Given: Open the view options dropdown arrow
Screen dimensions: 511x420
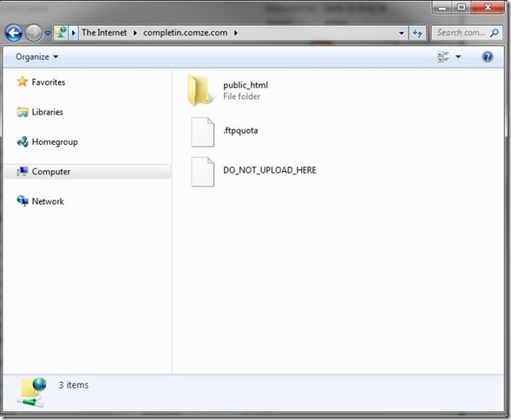Looking at the screenshot, I should pos(458,56).
